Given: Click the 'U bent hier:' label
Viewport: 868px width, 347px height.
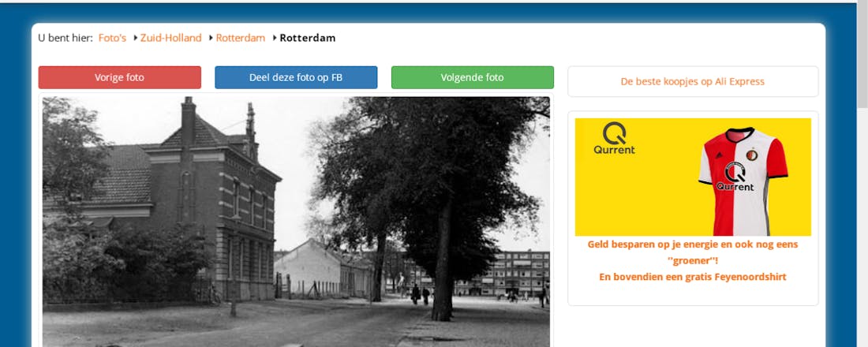Looking at the screenshot, I should click(x=65, y=38).
